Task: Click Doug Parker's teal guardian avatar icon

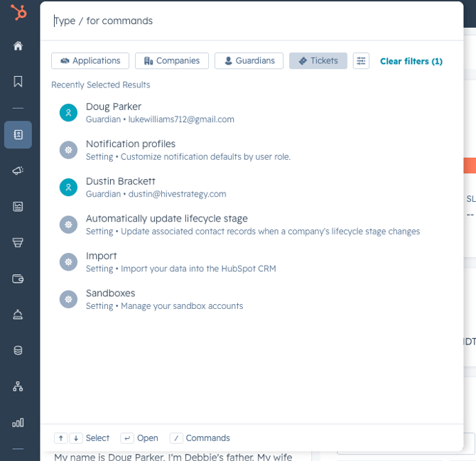Action: [x=69, y=113]
